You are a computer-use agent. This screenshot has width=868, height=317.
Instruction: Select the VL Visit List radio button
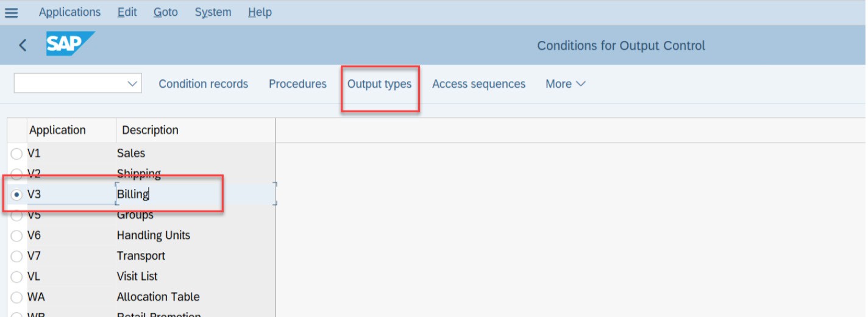[16, 277]
